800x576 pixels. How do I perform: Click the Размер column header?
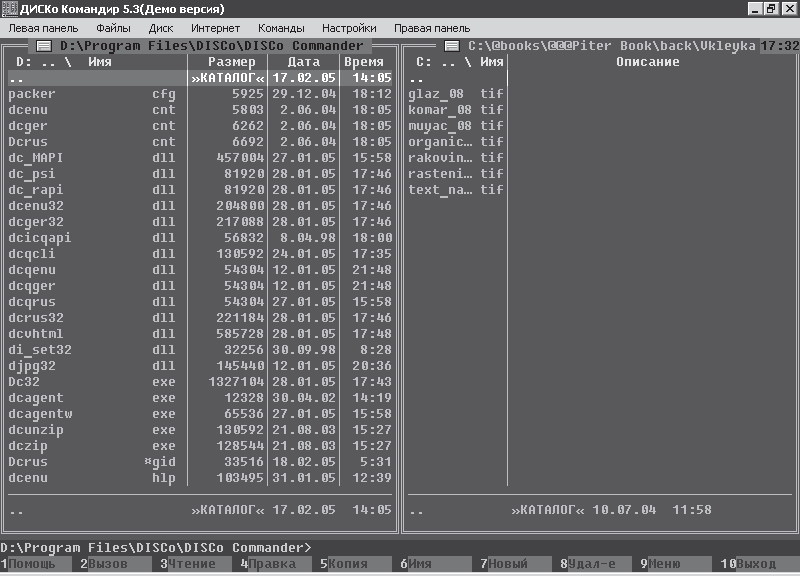coord(231,62)
